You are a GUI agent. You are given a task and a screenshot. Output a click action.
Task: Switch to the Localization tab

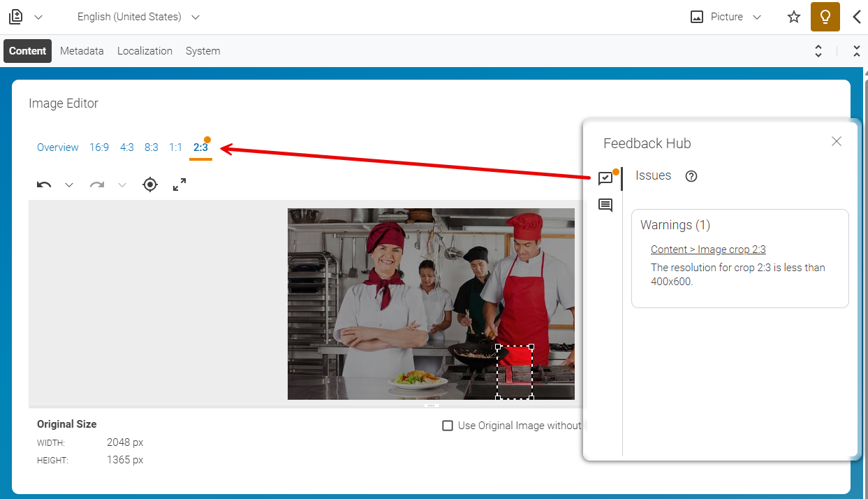[145, 51]
